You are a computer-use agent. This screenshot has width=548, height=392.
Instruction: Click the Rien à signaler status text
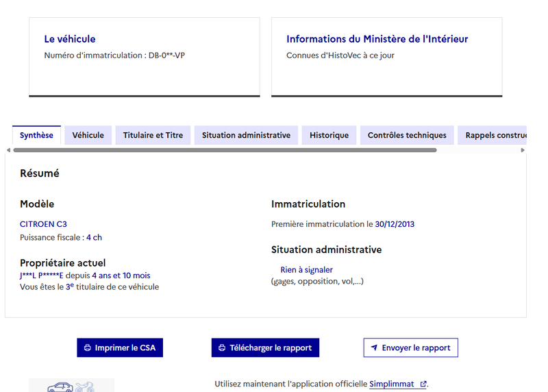click(306, 270)
